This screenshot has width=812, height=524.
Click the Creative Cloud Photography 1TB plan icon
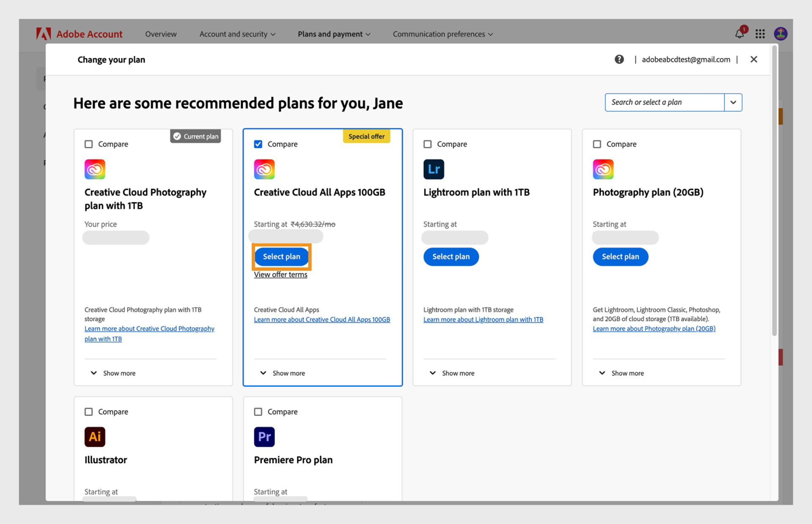tap(95, 169)
